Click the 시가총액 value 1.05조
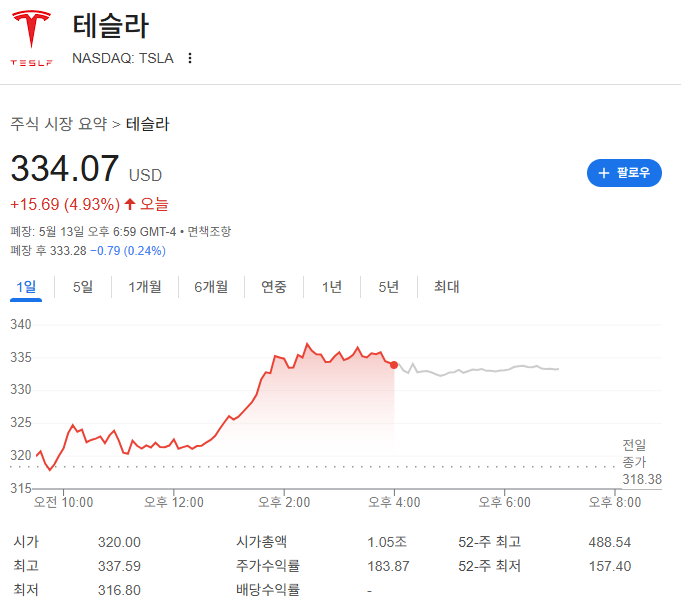The image size is (681, 597). point(387,542)
